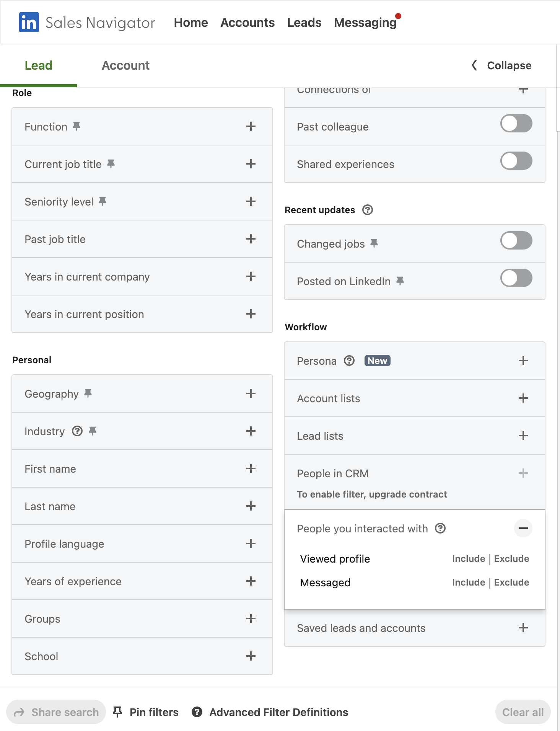This screenshot has height=731, width=560.
Task: Enable the Posted on LinkedIn toggle
Action: (x=516, y=278)
